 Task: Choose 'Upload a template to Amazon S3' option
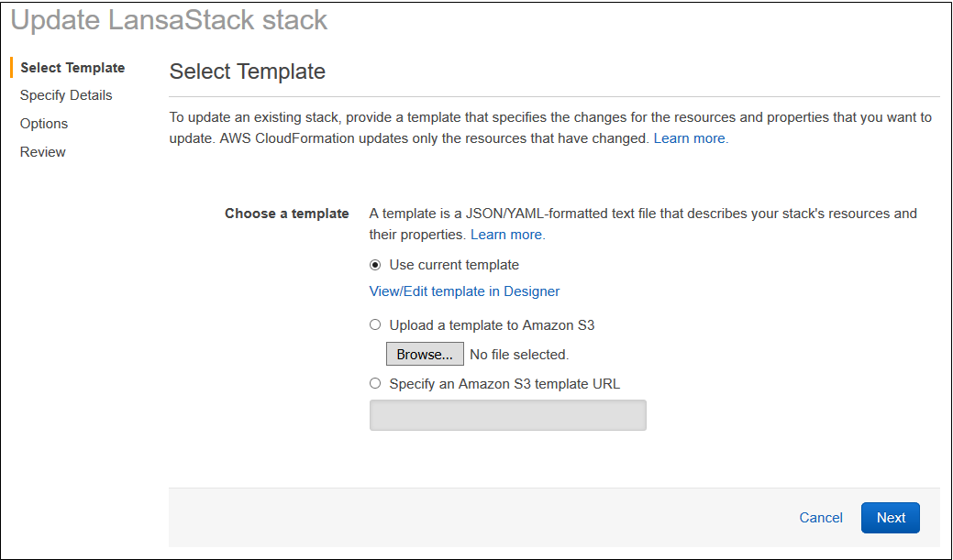pyautogui.click(x=375, y=324)
